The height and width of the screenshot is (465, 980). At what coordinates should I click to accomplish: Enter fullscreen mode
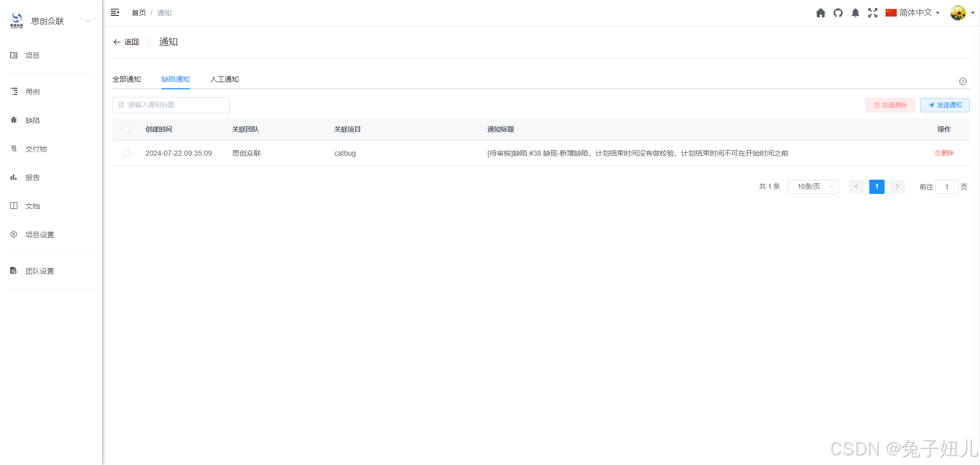[x=872, y=13]
